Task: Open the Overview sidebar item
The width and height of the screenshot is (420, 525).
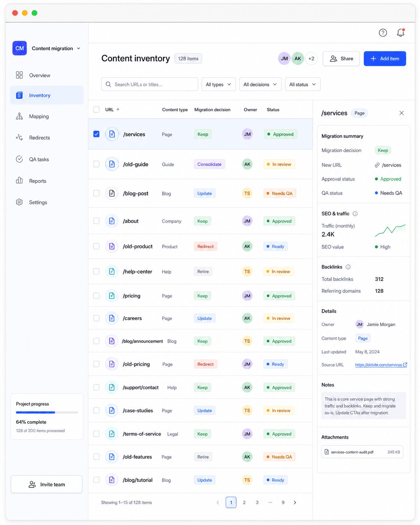Action: coord(47,75)
